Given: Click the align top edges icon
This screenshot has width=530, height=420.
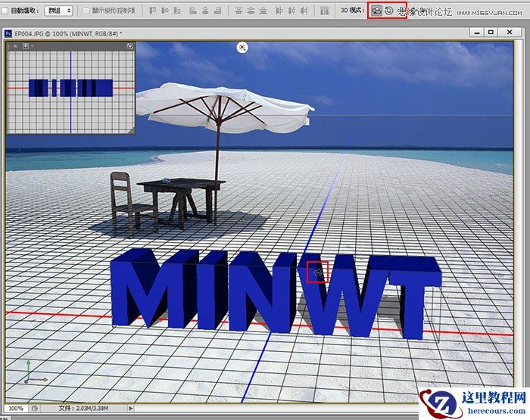Looking at the screenshot, I should pyautogui.click(x=152, y=11).
